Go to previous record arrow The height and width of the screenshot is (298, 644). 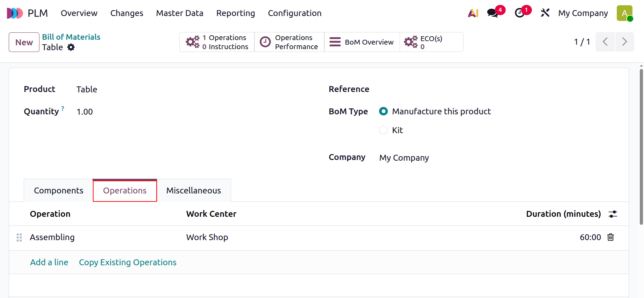[605, 42]
